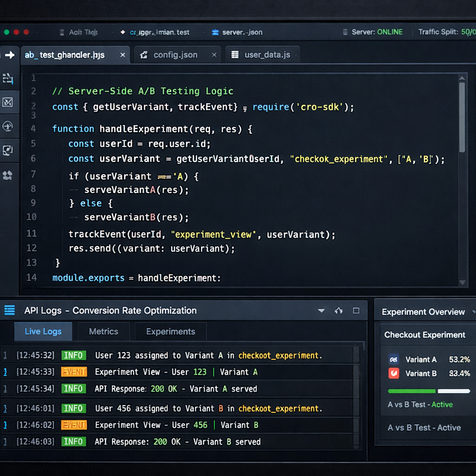The width and height of the screenshot is (476, 476).
Task: Click line number 14 in the gutter
Action: (x=32, y=278)
